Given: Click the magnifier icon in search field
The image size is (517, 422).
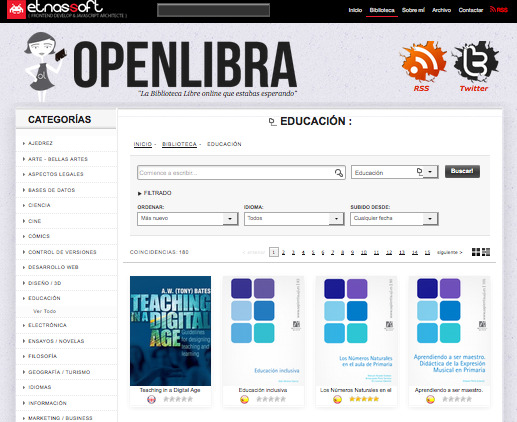Looking at the screenshot, I should point(339,173).
